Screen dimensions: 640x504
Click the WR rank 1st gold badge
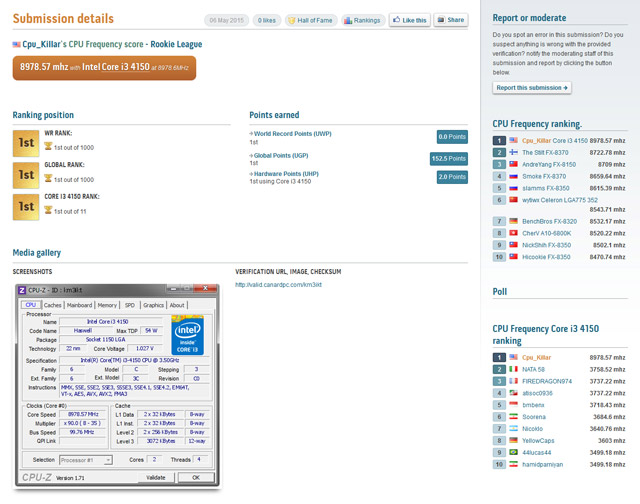click(26, 144)
